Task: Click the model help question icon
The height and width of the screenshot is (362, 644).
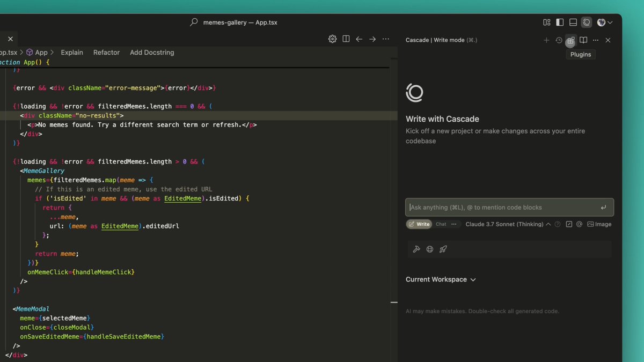Action: (x=558, y=224)
